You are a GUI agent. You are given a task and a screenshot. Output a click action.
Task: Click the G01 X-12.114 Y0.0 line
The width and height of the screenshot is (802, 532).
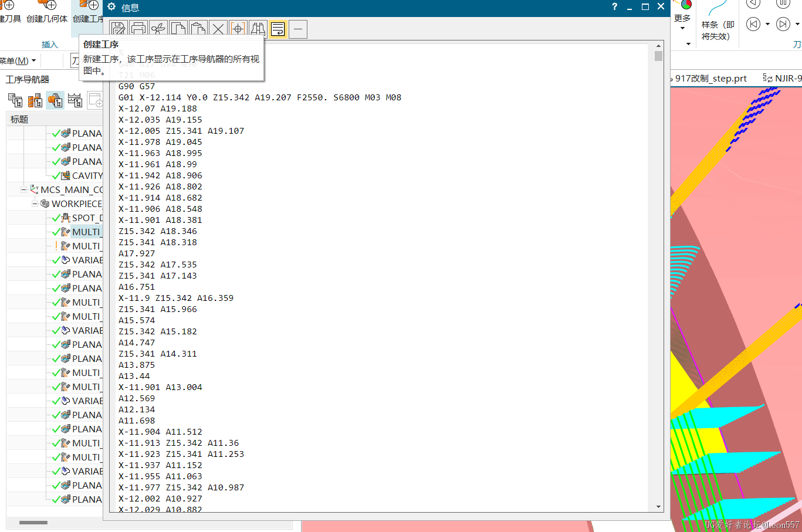[260, 97]
